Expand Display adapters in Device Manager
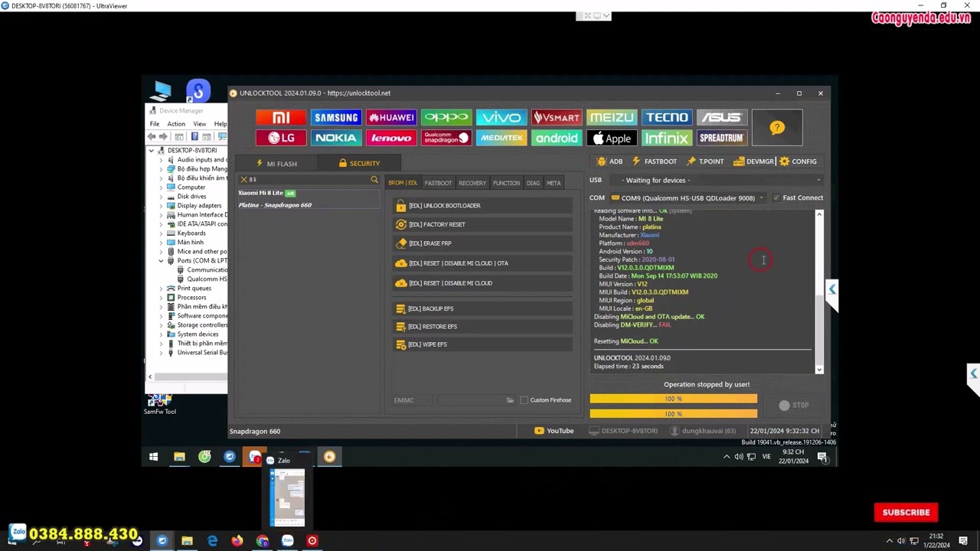This screenshot has height=551, width=980. point(161,206)
